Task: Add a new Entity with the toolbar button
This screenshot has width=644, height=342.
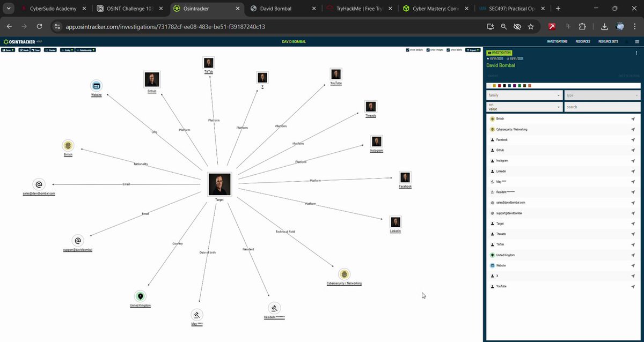Action: tap(67, 50)
